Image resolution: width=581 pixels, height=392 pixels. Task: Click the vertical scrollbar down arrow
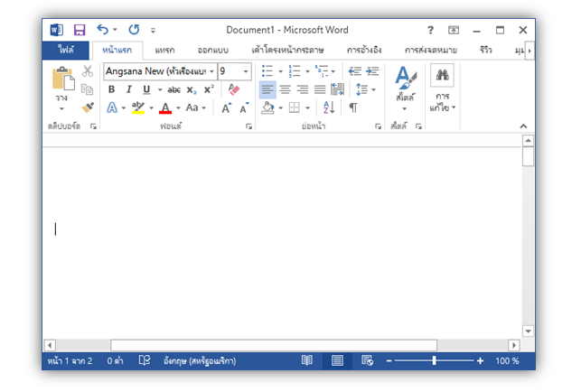pyautogui.click(x=528, y=331)
